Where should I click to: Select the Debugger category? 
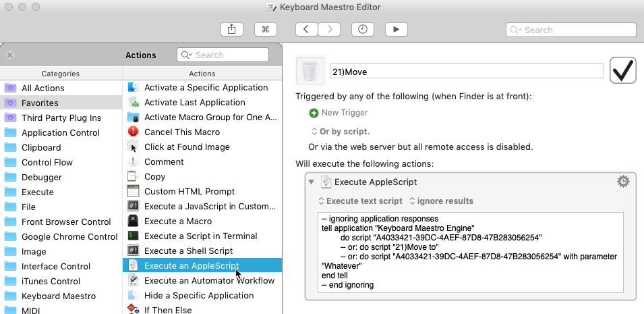click(x=61, y=178)
